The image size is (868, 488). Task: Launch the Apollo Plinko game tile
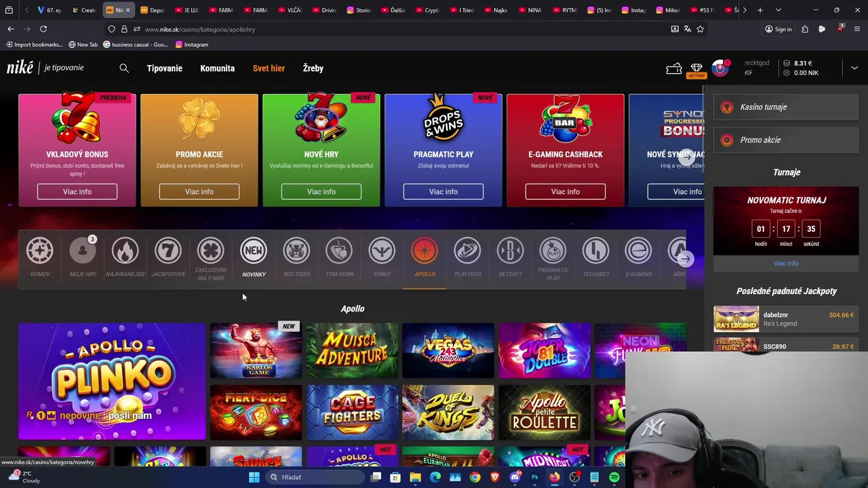pyautogui.click(x=112, y=382)
